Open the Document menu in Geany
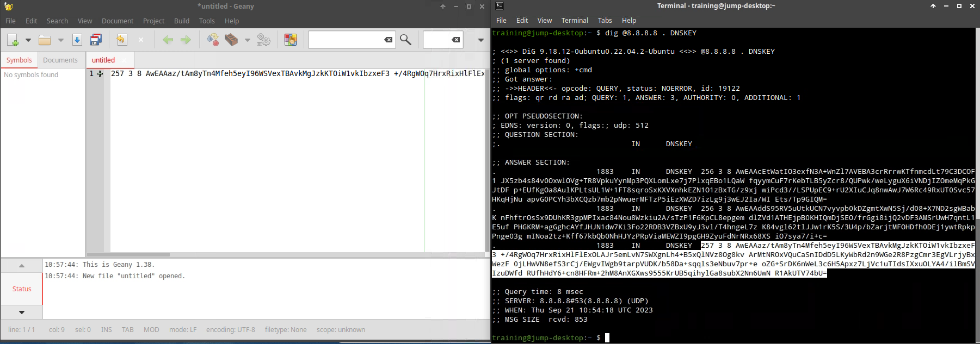980x344 pixels. [x=117, y=21]
